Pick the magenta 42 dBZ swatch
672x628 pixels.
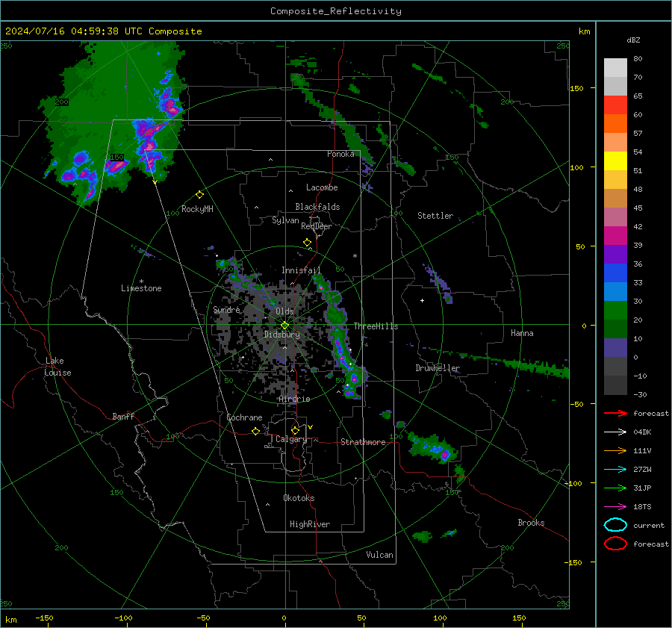pos(615,236)
